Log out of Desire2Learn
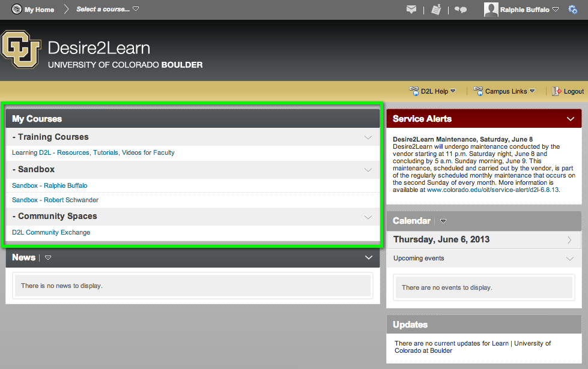The image size is (588, 369). tap(574, 91)
